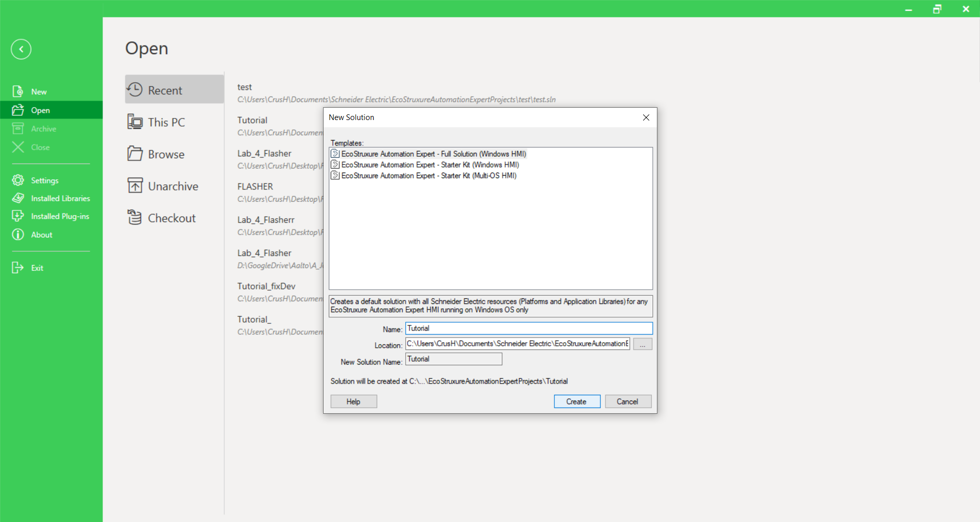980x522 pixels.
Task: Click the Help button in the dialog
Action: point(353,401)
